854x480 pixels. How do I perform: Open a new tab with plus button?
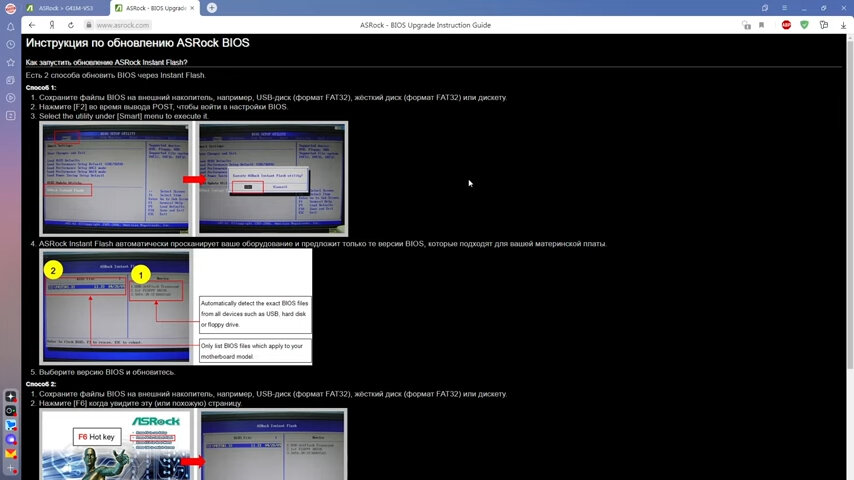[x=212, y=8]
